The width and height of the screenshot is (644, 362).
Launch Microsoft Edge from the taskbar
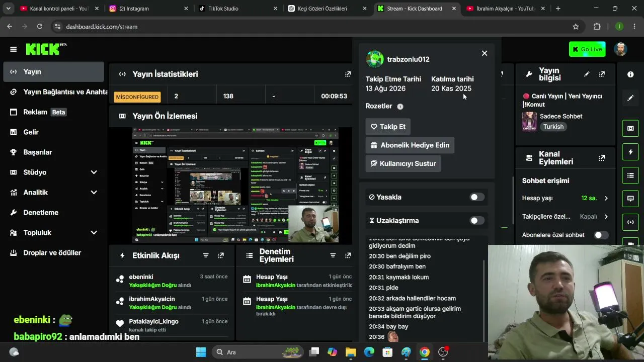tap(369, 352)
